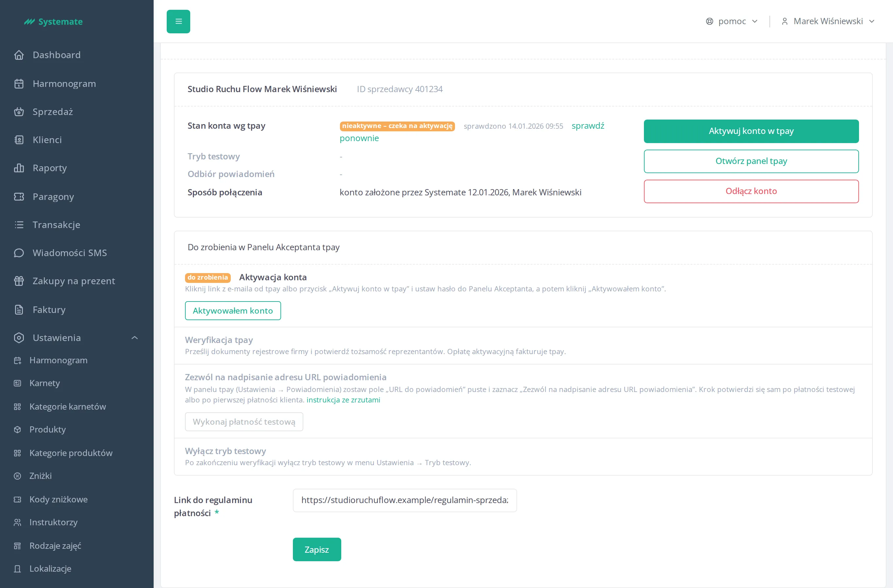Focus the Link do regulaminu płatności field
893x588 pixels.
pos(404,500)
